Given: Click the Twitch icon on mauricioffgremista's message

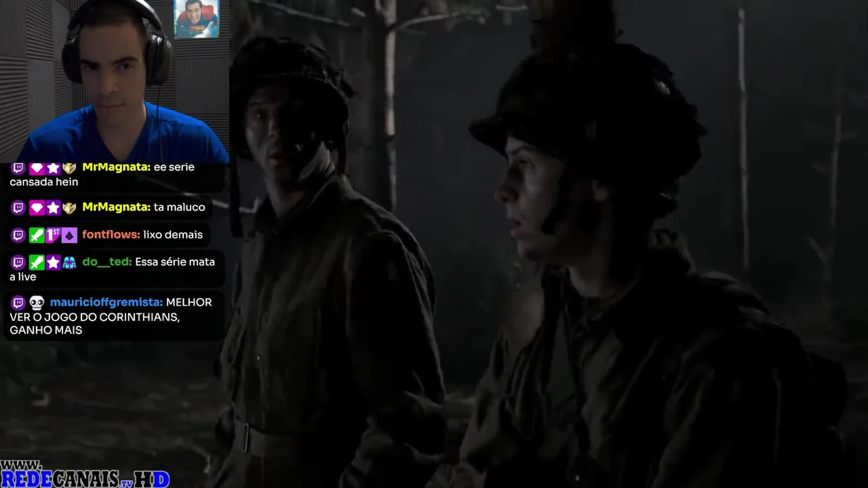Looking at the screenshot, I should [18, 303].
